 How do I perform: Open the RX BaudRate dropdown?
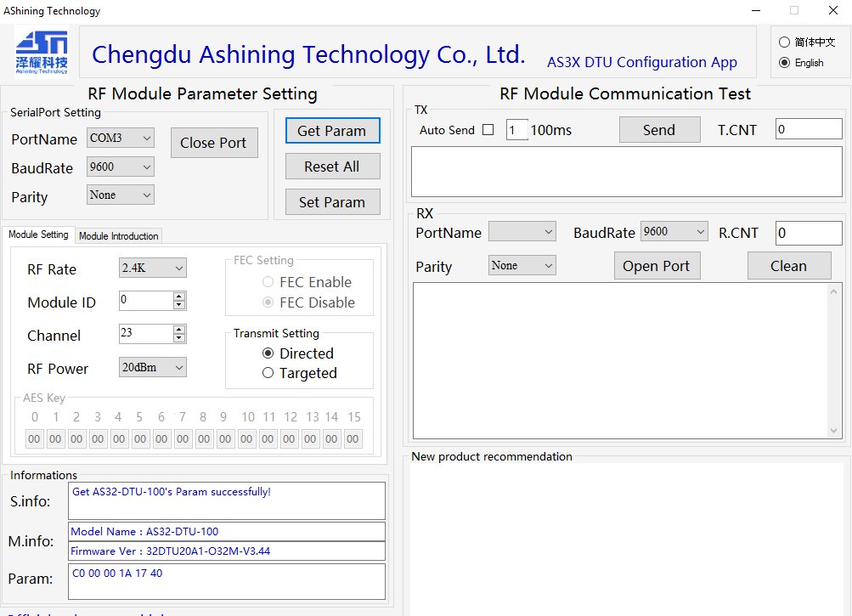pos(674,232)
